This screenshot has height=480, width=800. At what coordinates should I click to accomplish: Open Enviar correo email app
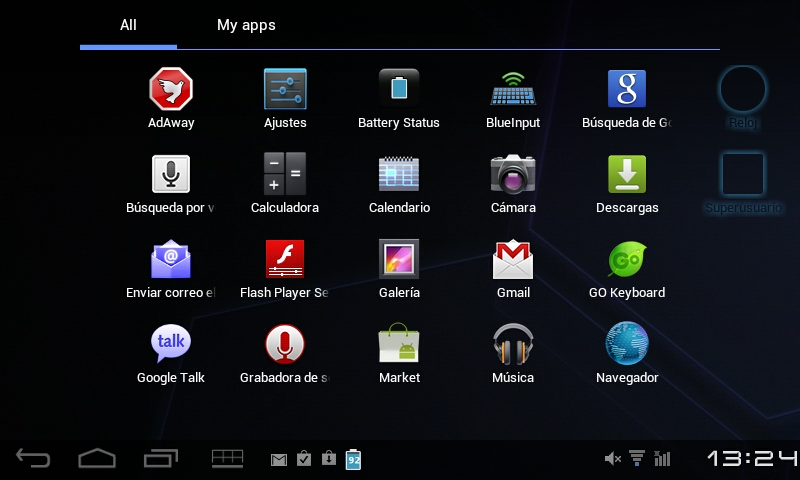(x=171, y=269)
